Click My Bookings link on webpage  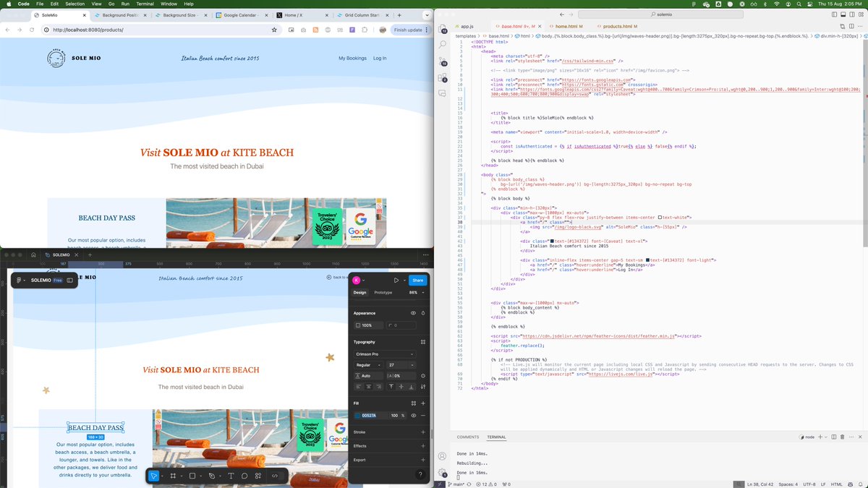[x=352, y=58]
